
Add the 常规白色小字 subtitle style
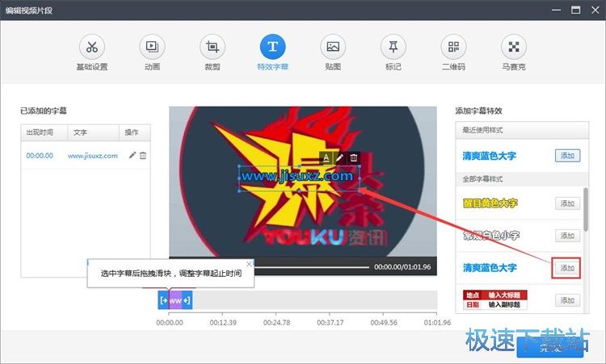tap(567, 236)
